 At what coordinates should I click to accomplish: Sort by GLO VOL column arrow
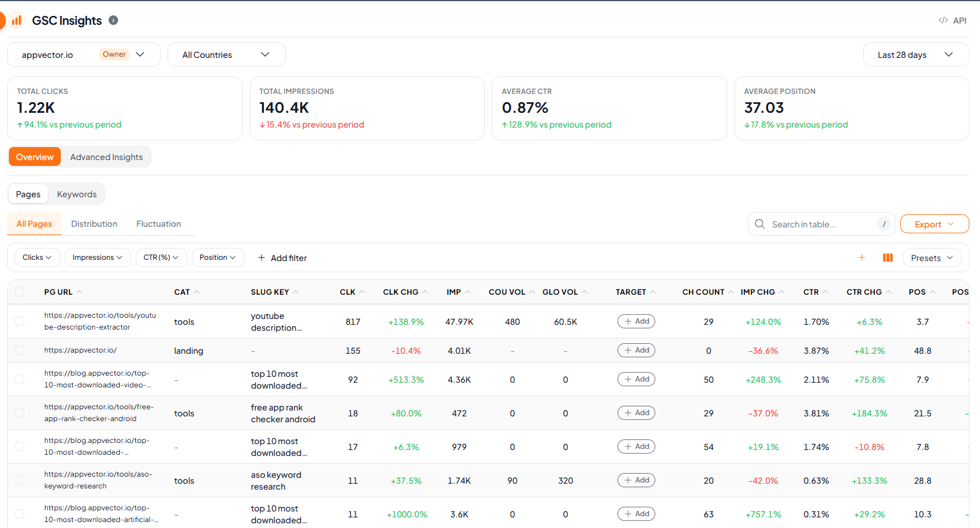click(x=584, y=292)
